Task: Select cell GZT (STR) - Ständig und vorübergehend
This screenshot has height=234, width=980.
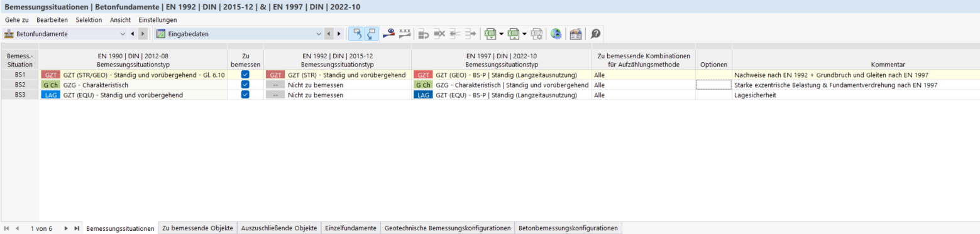Action: click(x=338, y=75)
